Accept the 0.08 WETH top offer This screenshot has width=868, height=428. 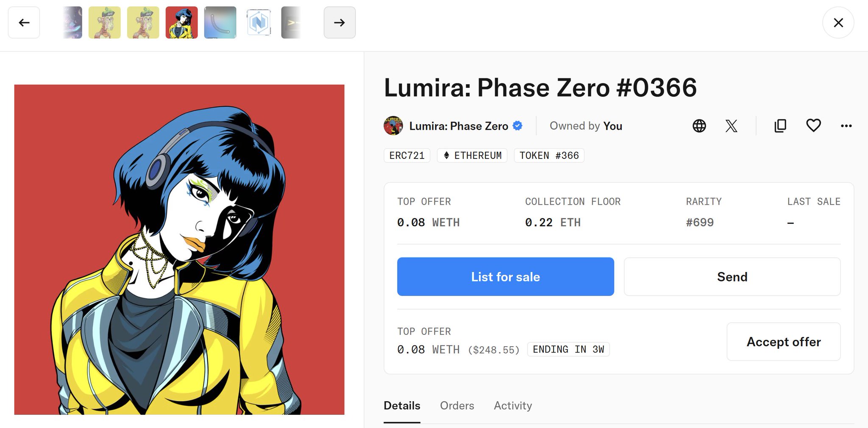(783, 342)
